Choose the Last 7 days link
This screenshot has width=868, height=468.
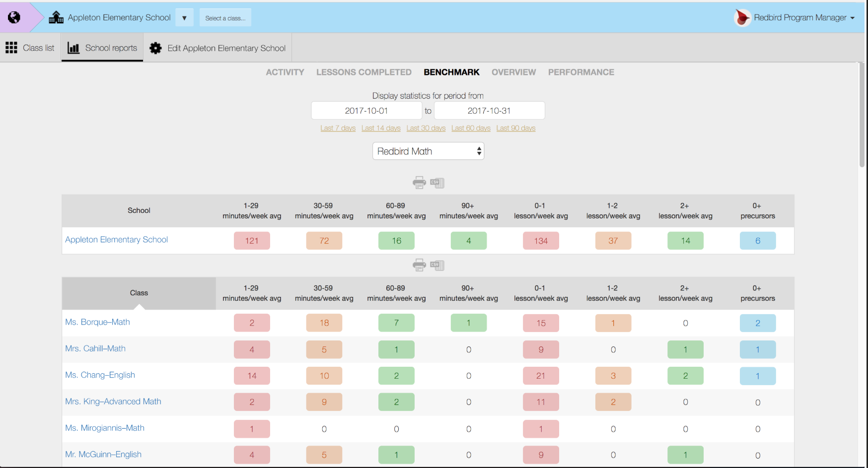point(338,128)
